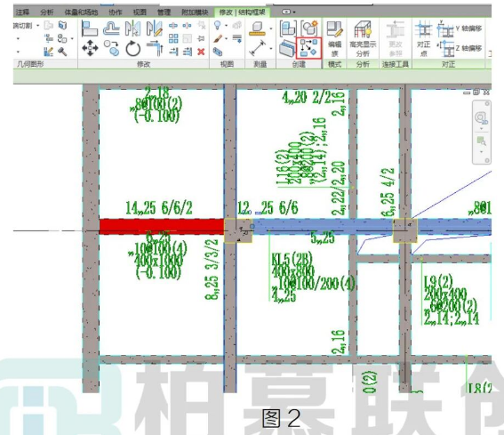Click the 14,25 6/6/2 annotation text
This screenshot has width=504, height=435.
159,208
